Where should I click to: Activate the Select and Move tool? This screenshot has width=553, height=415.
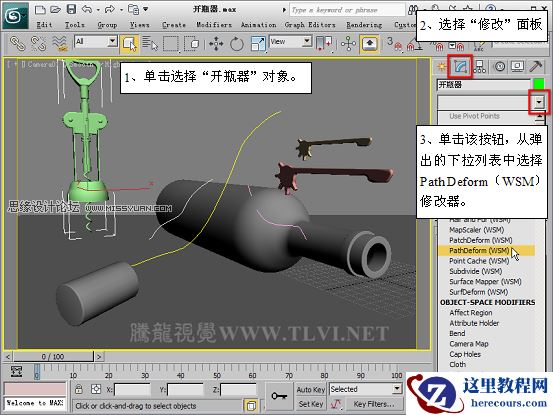tap(216, 44)
